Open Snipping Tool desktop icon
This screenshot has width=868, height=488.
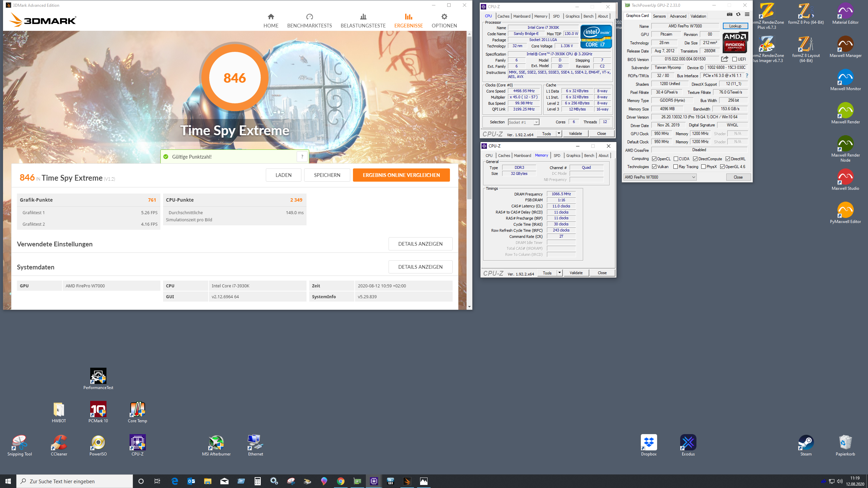[19, 445]
